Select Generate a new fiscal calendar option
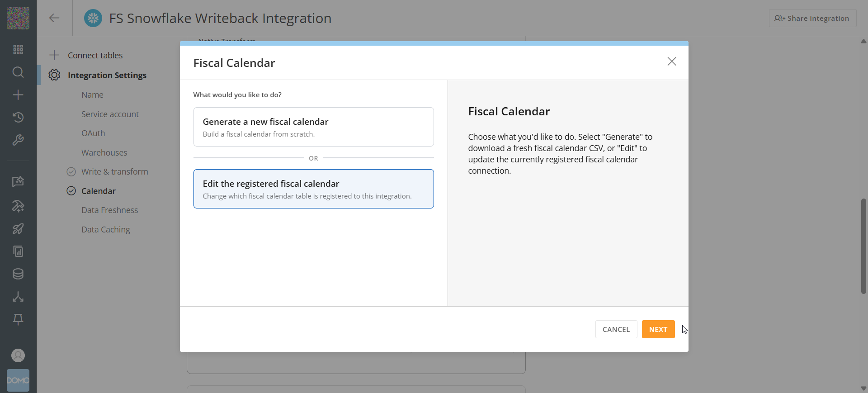This screenshot has width=868, height=393. (314, 127)
